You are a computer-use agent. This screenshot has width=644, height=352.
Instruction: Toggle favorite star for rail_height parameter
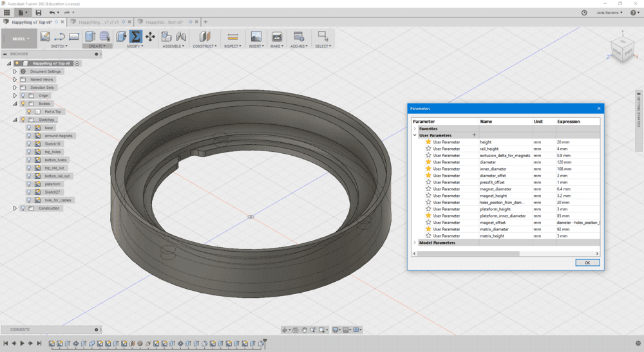428,149
